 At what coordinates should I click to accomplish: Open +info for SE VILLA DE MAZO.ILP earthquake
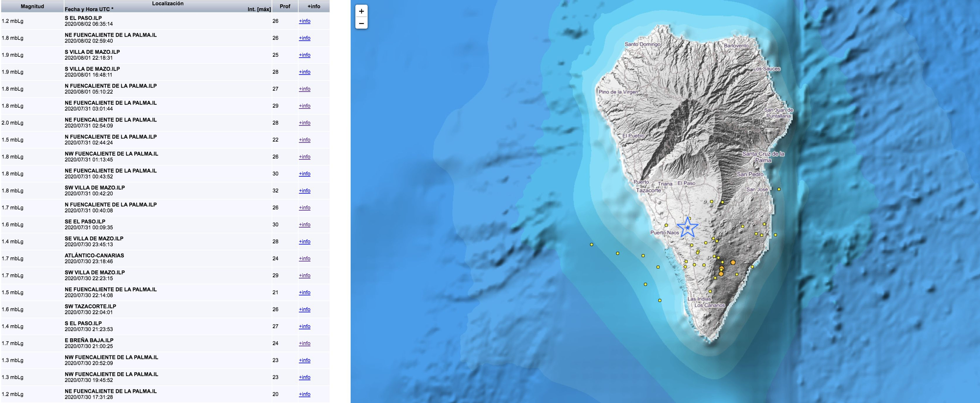click(305, 242)
